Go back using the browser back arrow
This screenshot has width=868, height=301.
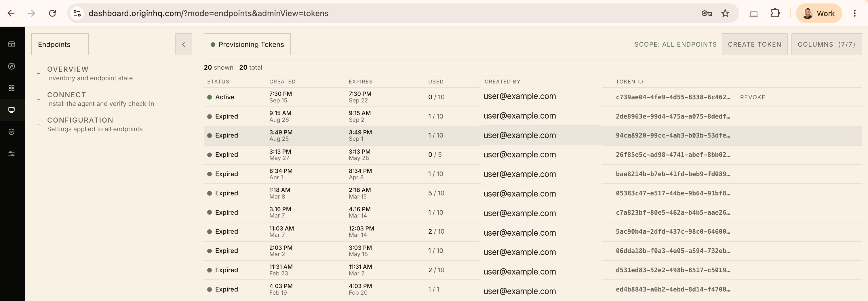coord(11,13)
